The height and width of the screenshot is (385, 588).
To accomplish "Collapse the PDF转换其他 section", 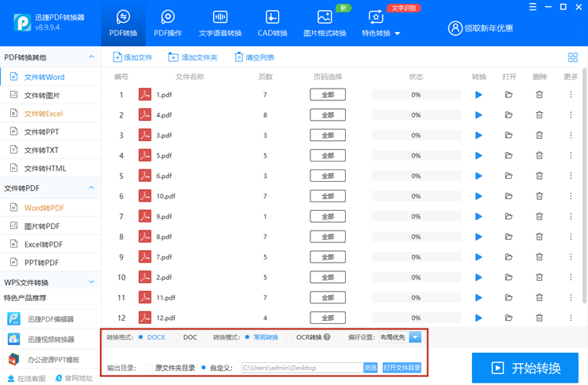I will click(x=91, y=57).
